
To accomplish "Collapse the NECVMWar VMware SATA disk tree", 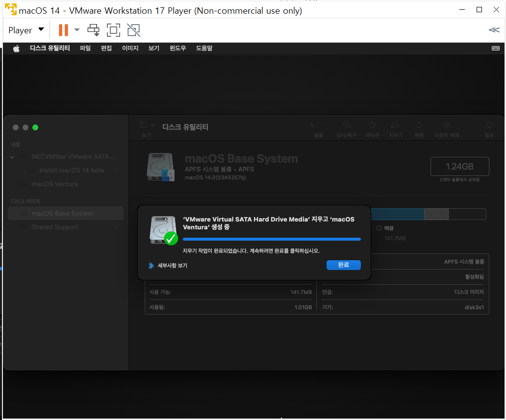I will coord(12,157).
